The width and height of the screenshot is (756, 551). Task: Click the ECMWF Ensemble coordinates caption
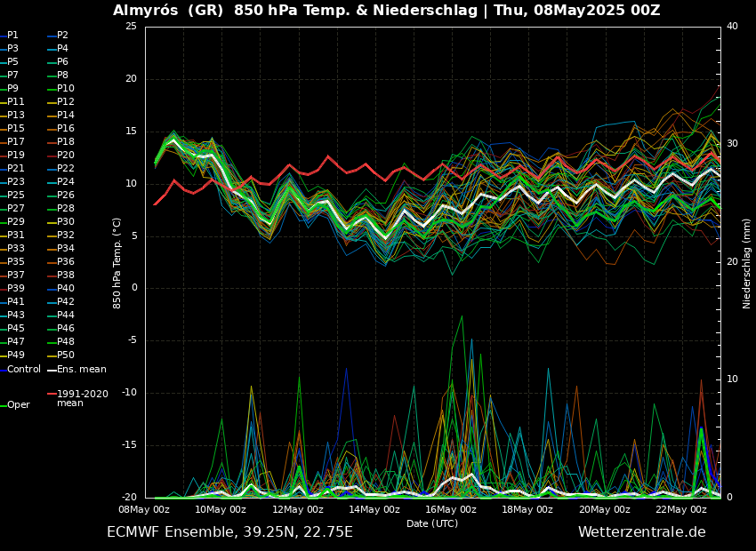click(x=229, y=532)
